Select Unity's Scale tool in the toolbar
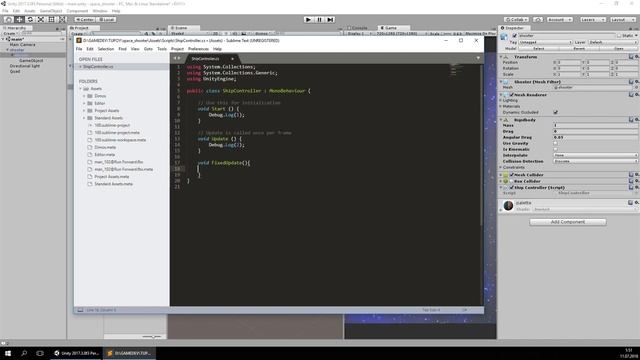The height and width of the screenshot is (360, 640). (41, 19)
